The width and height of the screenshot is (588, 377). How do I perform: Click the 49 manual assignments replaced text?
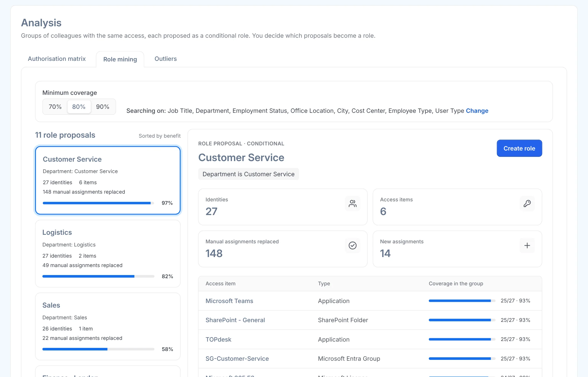(82, 265)
